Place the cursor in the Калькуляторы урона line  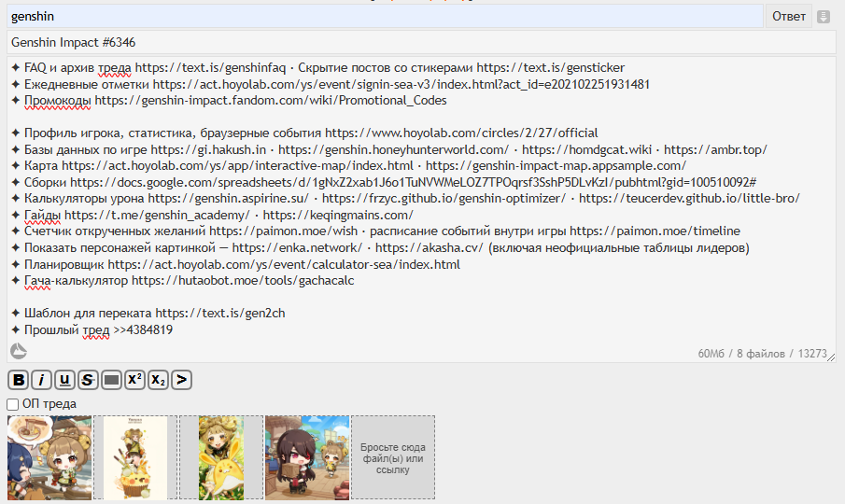coord(405,199)
